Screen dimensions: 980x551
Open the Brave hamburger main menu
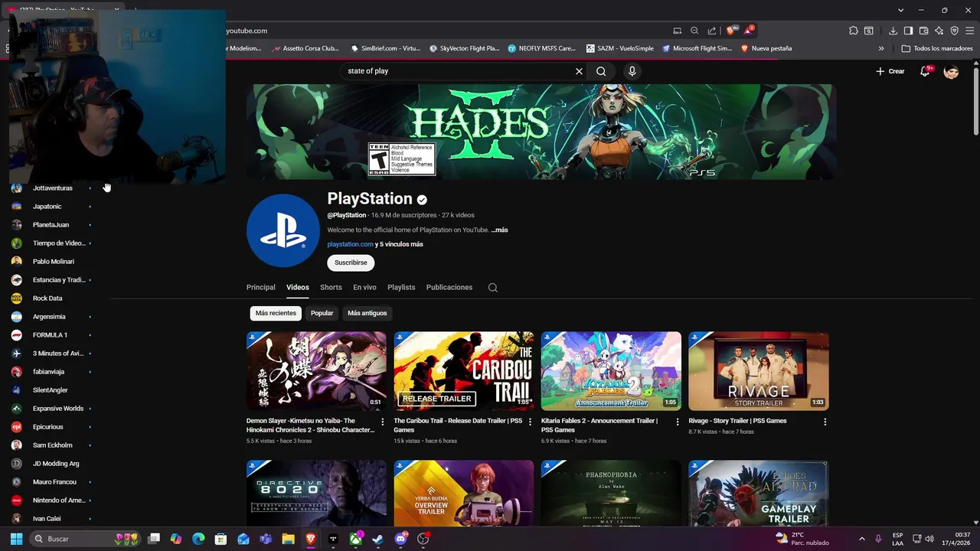tap(969, 31)
